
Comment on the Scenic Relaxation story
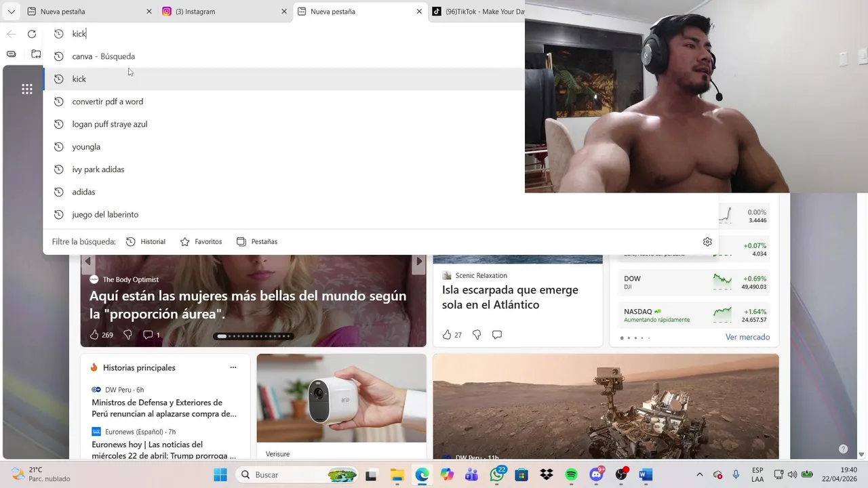[x=497, y=335]
